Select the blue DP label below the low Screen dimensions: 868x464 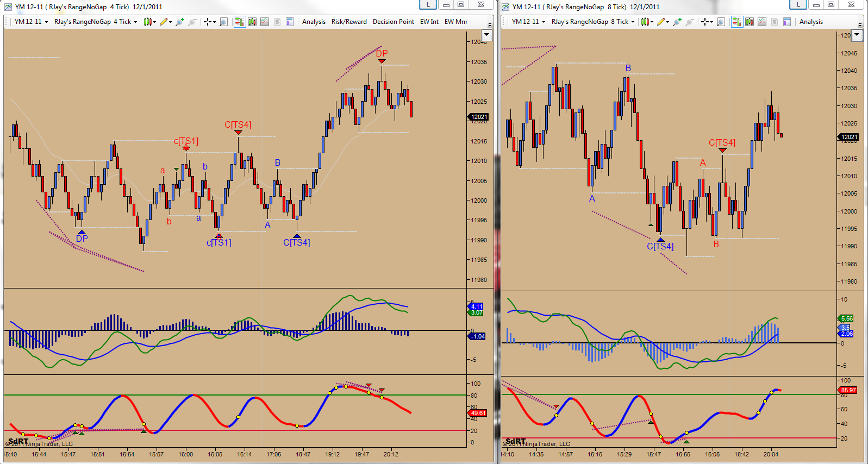click(82, 239)
